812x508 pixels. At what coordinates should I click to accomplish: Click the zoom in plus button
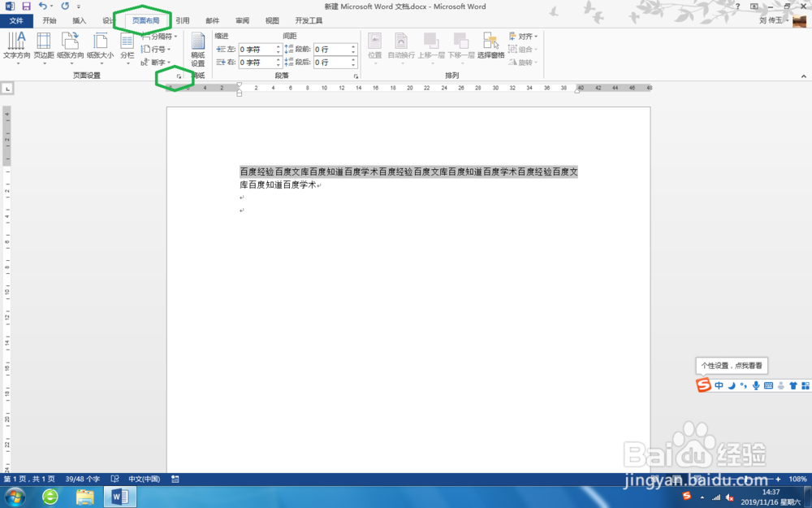point(778,480)
